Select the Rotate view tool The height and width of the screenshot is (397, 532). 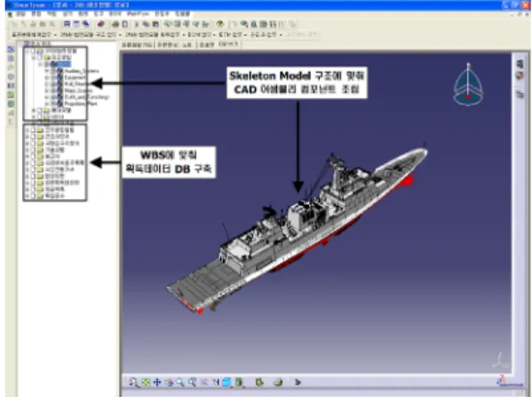(x=169, y=383)
